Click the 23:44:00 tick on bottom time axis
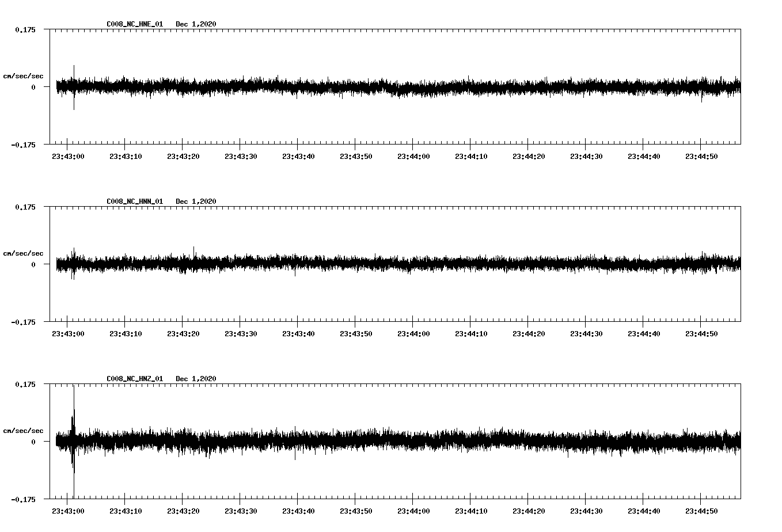The image size is (782, 532). 414,510
